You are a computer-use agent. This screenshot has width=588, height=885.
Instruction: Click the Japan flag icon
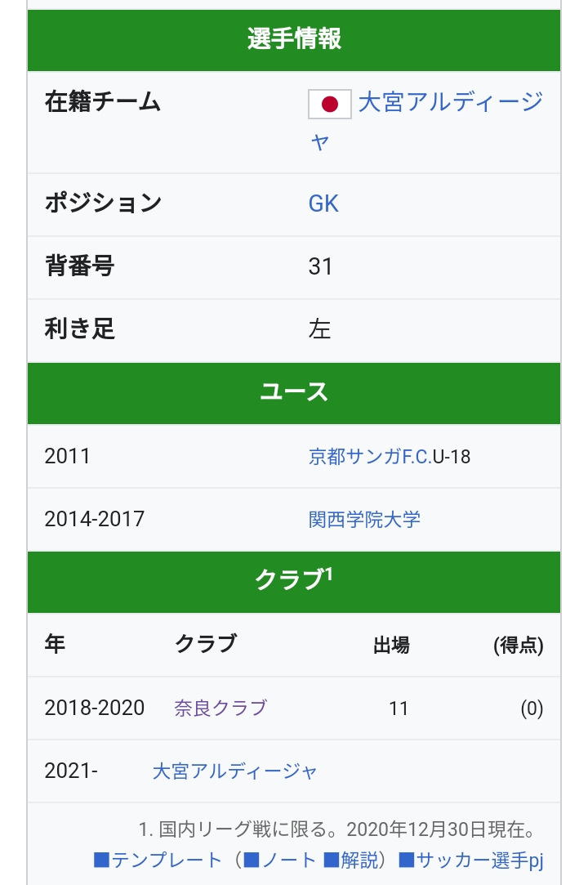click(x=330, y=105)
